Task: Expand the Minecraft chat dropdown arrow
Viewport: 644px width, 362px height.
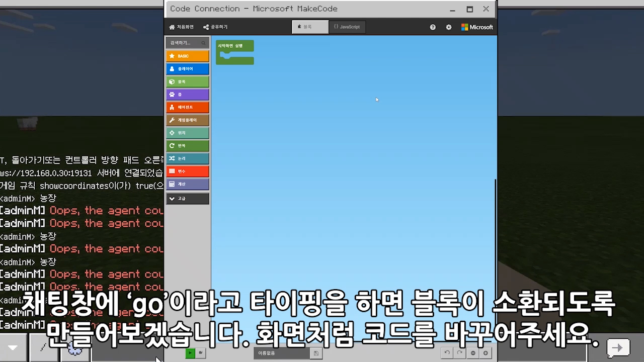Action: click(x=13, y=347)
